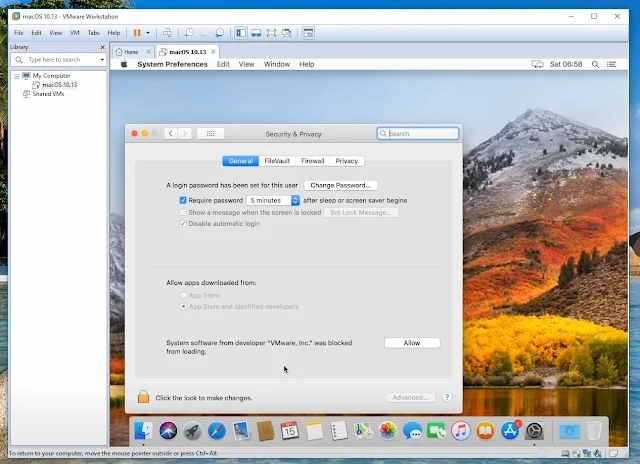Viewport: 640px width, 464px height.
Task: Toggle the Require password checkbox
Action: click(183, 200)
